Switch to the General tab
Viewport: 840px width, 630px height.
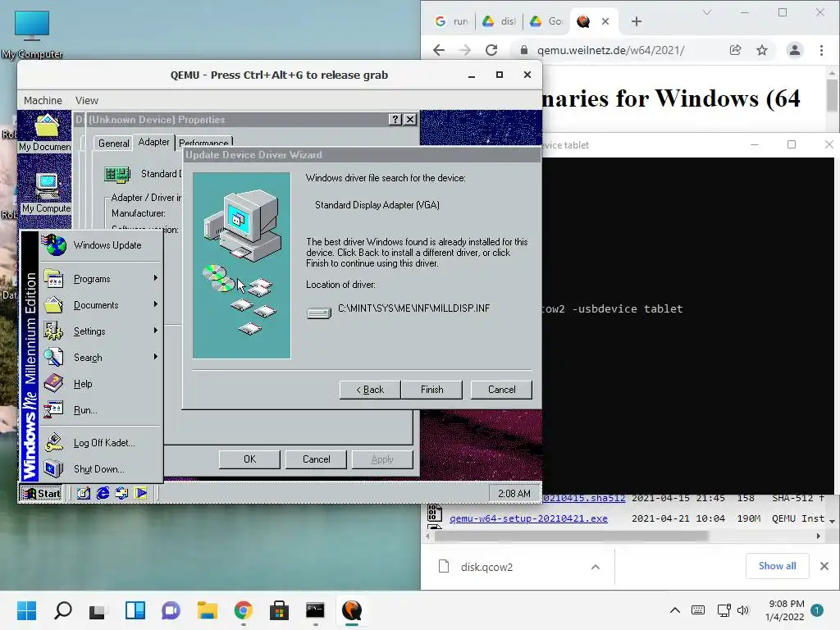coord(113,143)
